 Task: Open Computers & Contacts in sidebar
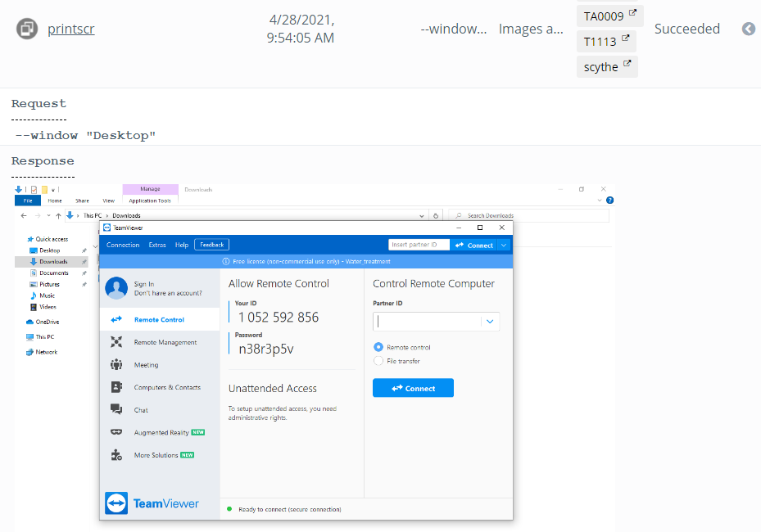[x=160, y=387]
